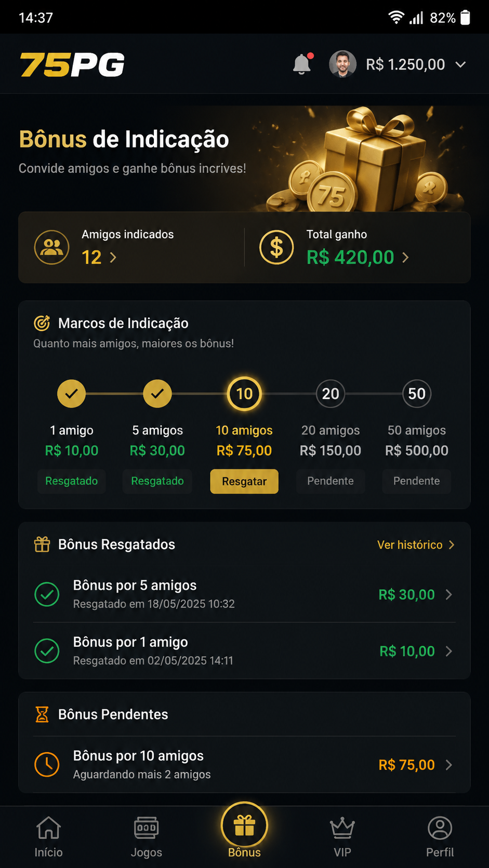Screen dimensions: 489x868
Task: Open Amigos indicados people icon
Action: point(51,247)
